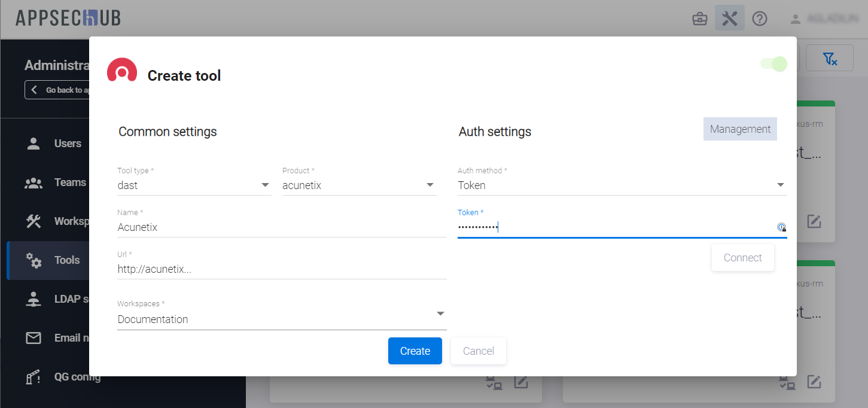Viewport: 868px width, 408px height.
Task: Click the Acunetix red logo icon
Action: pos(122,70)
